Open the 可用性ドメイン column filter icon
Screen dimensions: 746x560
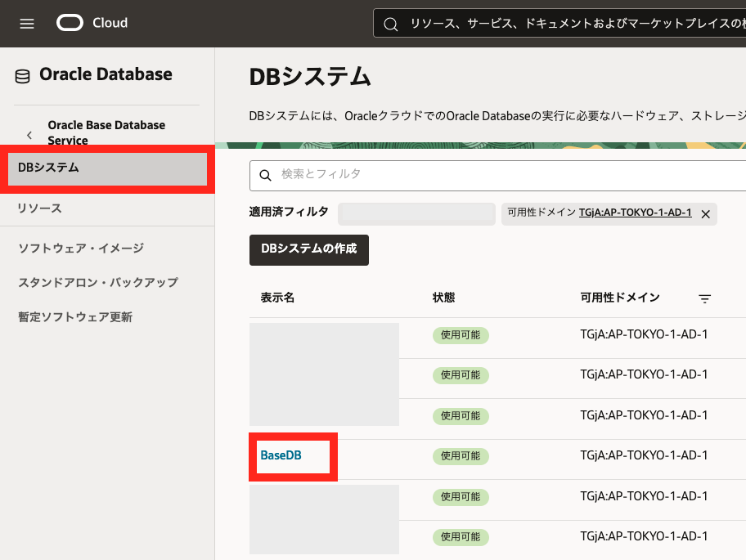[704, 298]
